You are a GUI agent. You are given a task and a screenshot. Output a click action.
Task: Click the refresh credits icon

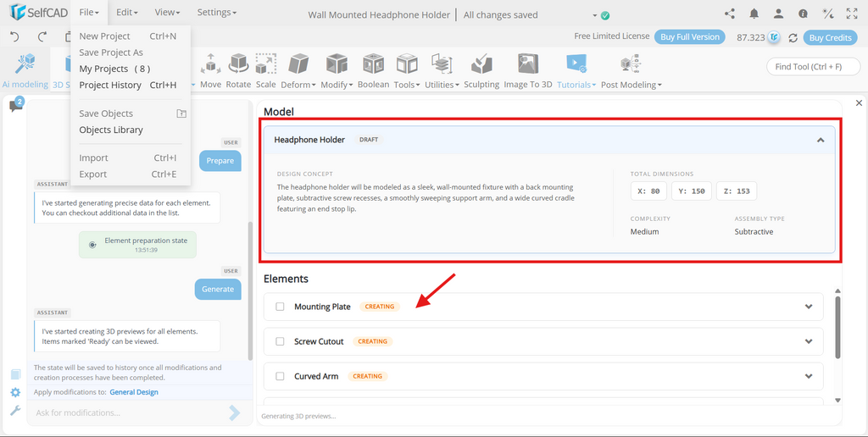[793, 37]
